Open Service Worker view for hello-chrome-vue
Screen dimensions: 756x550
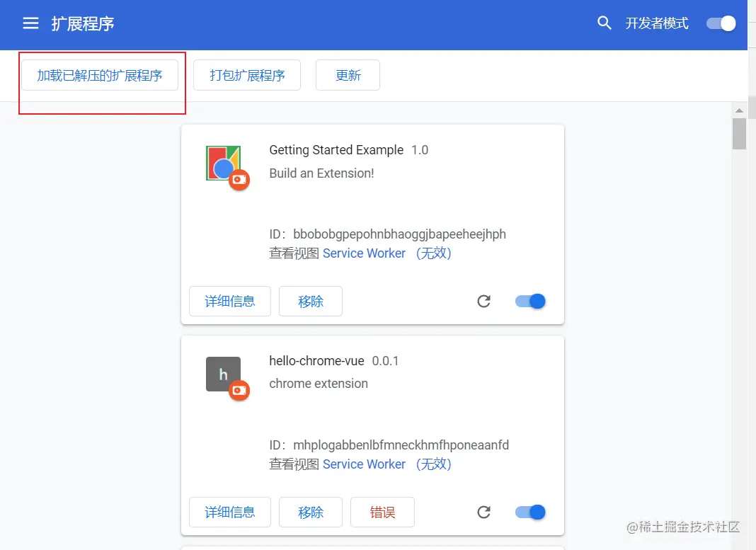[364, 464]
